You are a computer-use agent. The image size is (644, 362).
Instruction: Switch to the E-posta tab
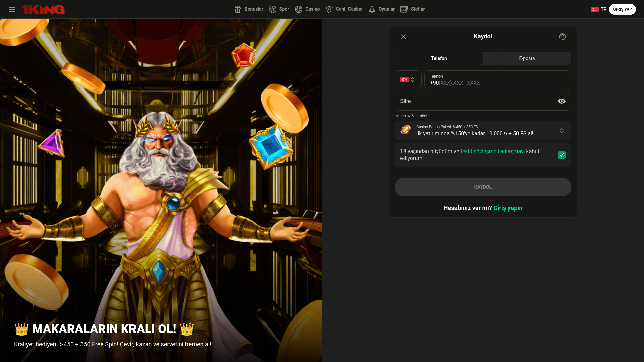click(x=527, y=58)
